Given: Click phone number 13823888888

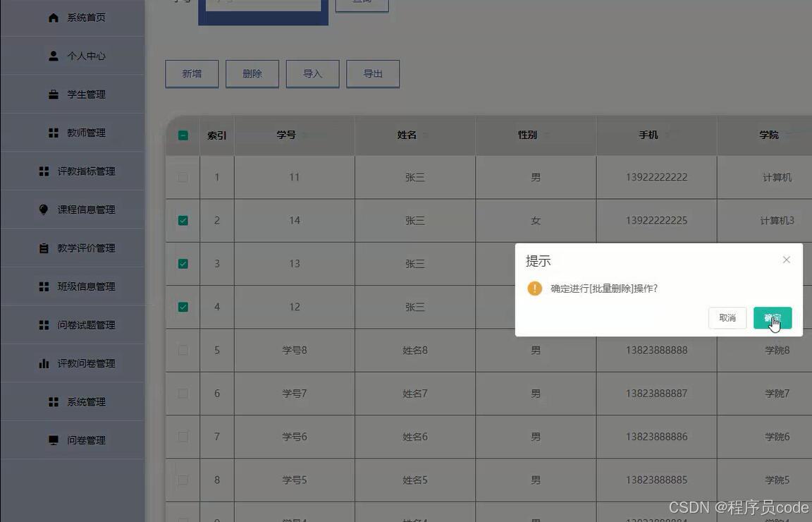Looking at the screenshot, I should pos(656,351).
